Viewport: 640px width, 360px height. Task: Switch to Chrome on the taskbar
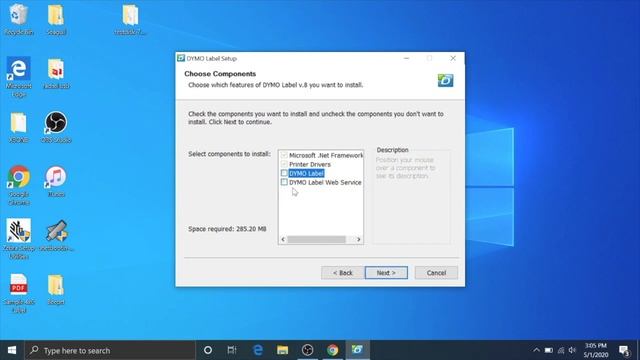332,350
